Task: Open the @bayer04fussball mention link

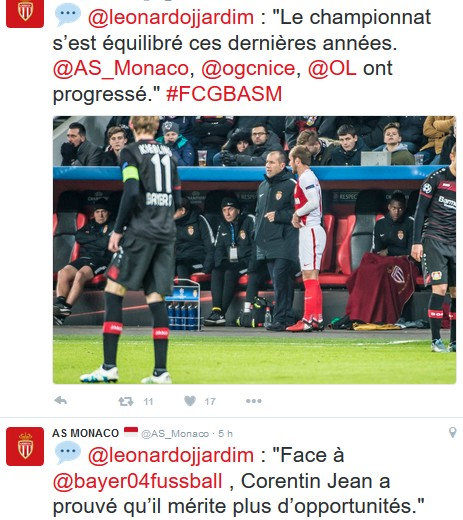Action: click(138, 482)
